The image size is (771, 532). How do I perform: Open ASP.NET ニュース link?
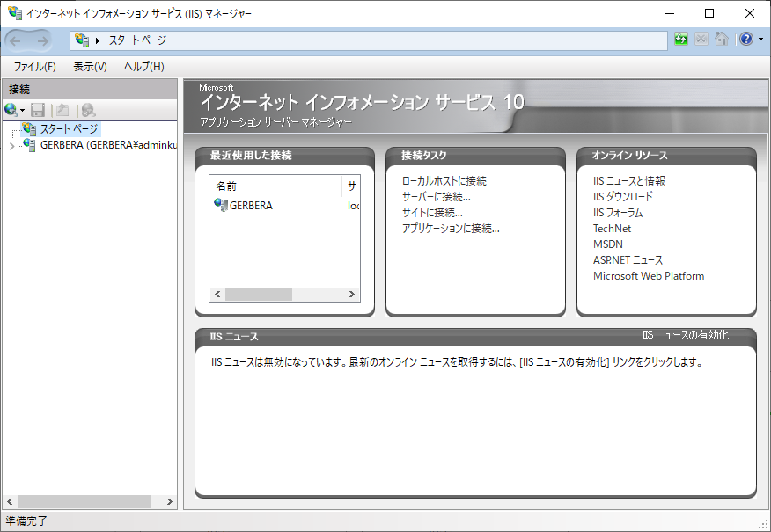point(628,260)
